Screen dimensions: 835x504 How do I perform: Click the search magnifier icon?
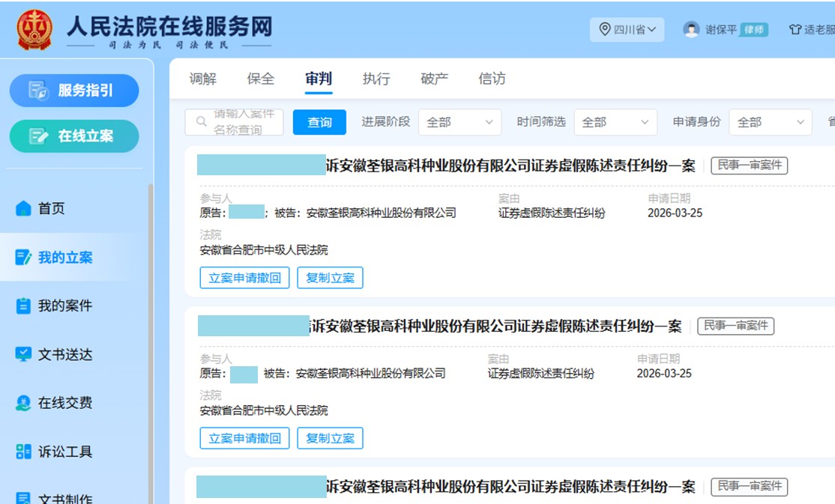[x=202, y=121]
